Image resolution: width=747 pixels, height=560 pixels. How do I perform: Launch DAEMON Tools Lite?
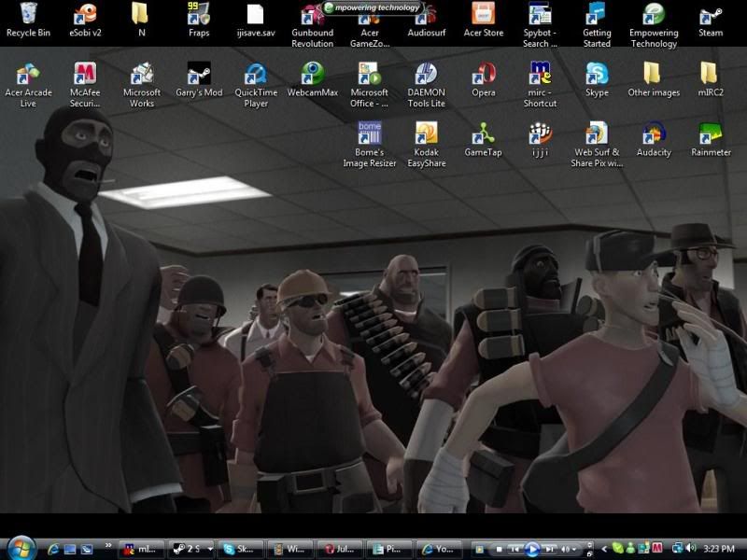(x=426, y=75)
